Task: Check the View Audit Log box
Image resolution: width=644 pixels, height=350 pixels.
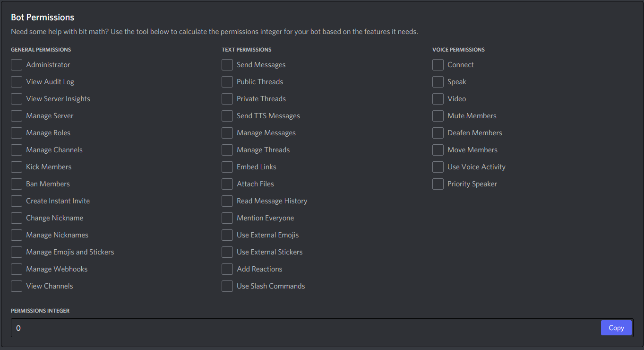Action: coord(16,81)
